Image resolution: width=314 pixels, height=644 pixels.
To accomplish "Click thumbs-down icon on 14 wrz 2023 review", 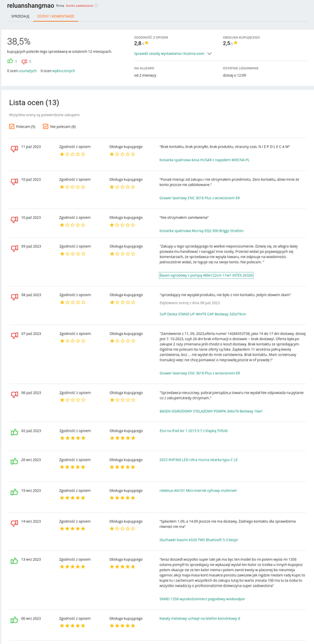I will coord(14,523).
